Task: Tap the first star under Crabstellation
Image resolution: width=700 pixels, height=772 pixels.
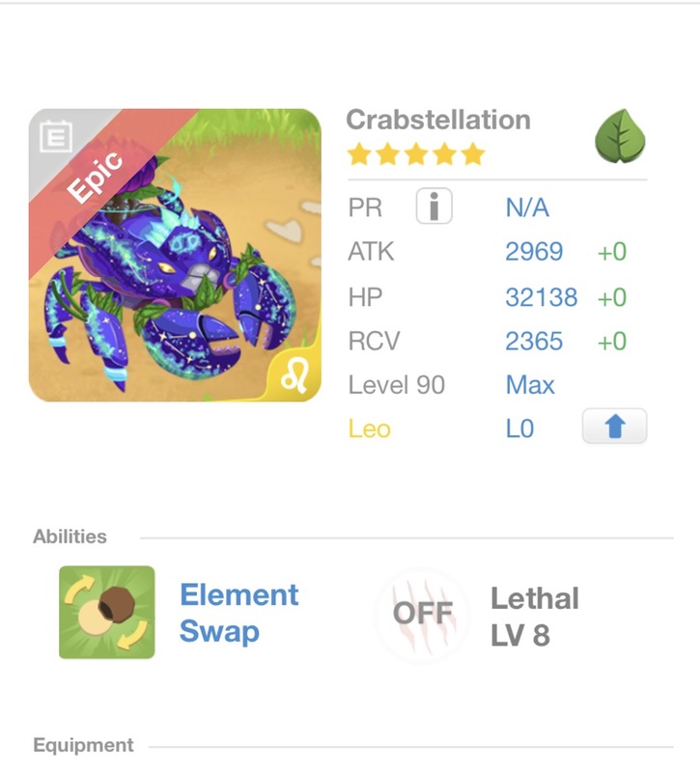Action: 358,151
